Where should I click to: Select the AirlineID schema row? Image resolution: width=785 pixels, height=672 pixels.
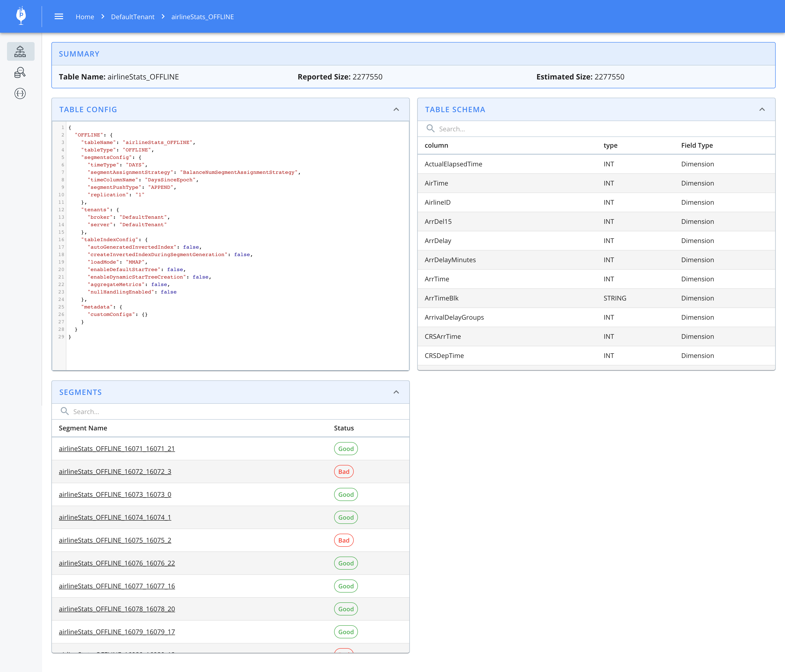coord(596,202)
